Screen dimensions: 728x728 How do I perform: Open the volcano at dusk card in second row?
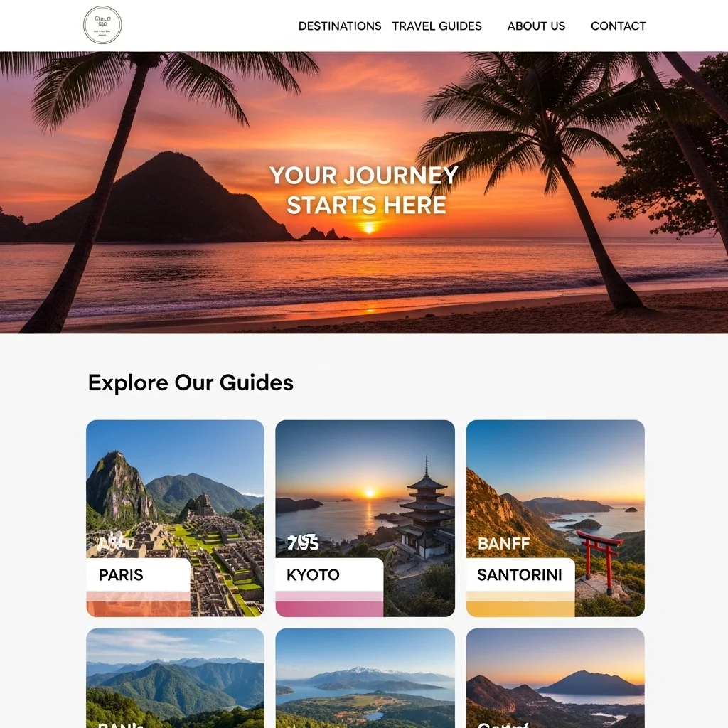point(556,678)
